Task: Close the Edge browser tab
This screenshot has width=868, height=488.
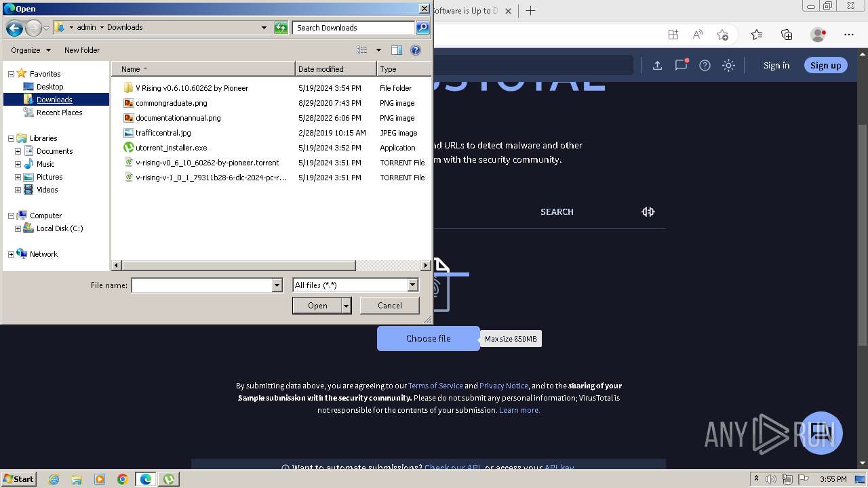Action: 508,11
